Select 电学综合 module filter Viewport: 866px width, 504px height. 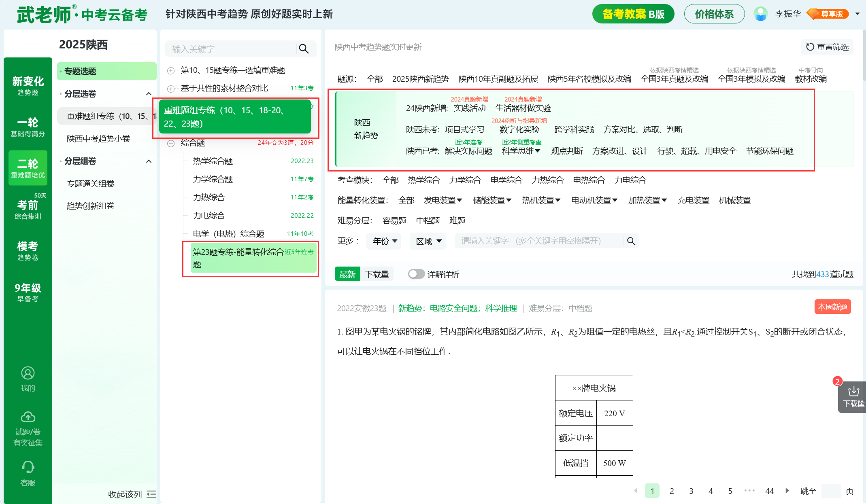pos(506,180)
